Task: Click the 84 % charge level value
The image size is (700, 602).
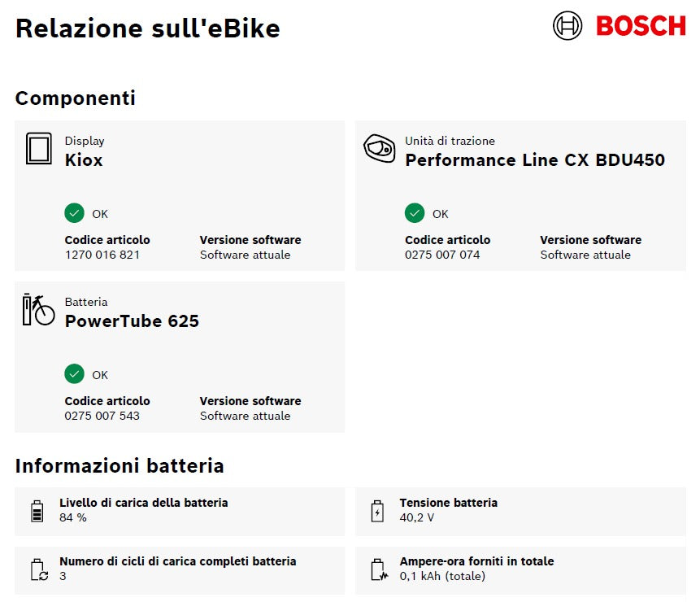Action: 73,517
